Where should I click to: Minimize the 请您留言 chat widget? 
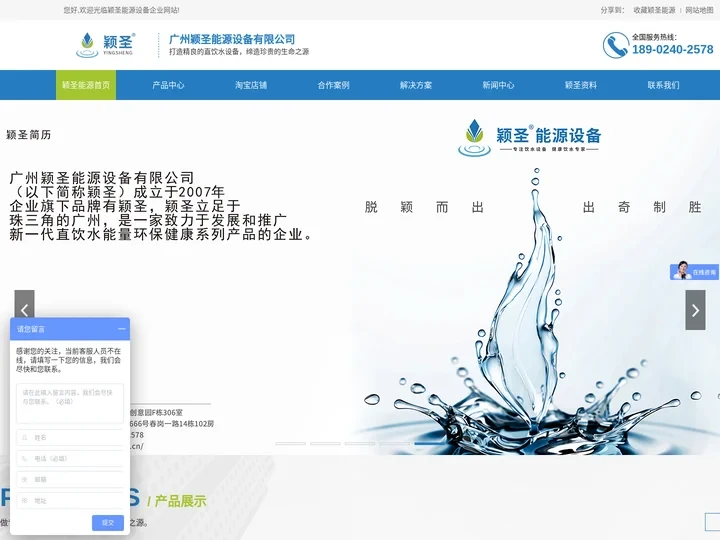pyautogui.click(x=122, y=329)
